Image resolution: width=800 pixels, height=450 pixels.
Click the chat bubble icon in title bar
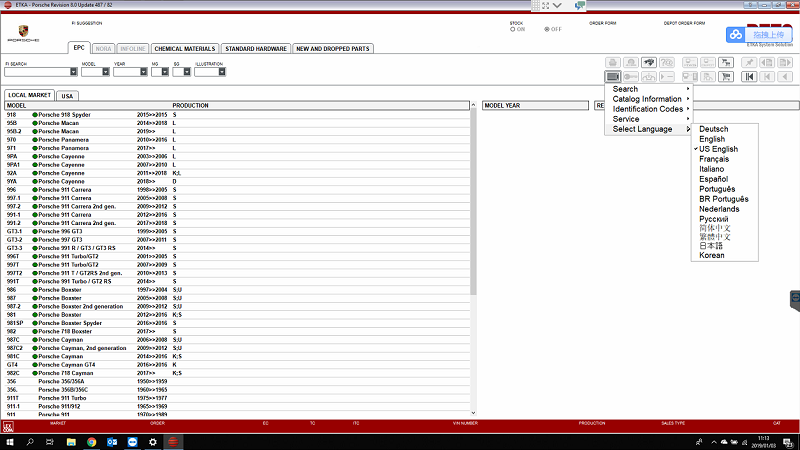[x=580, y=5]
